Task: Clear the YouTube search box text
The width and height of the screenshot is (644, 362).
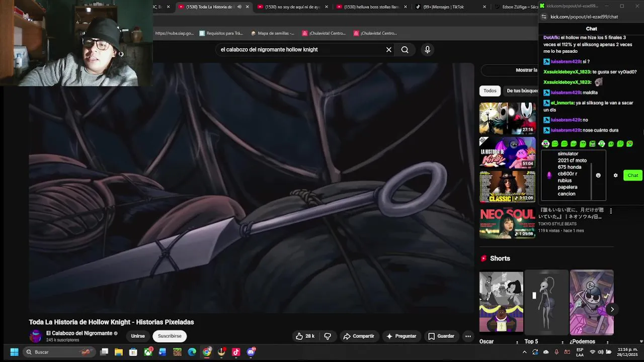Action: point(388,50)
